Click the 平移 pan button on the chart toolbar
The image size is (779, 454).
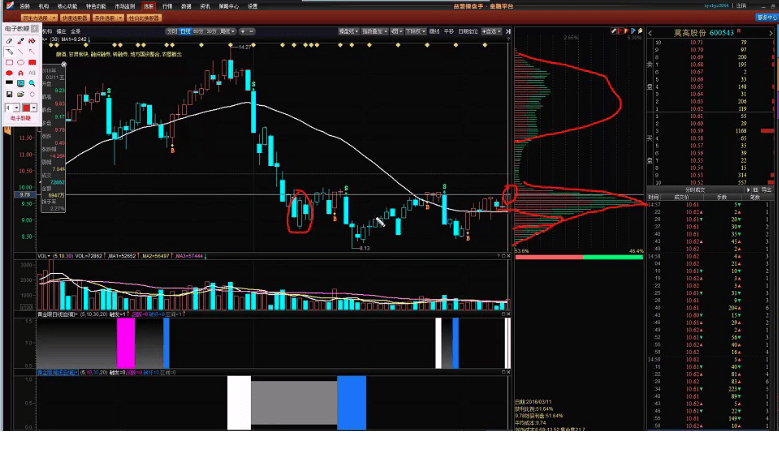(449, 31)
